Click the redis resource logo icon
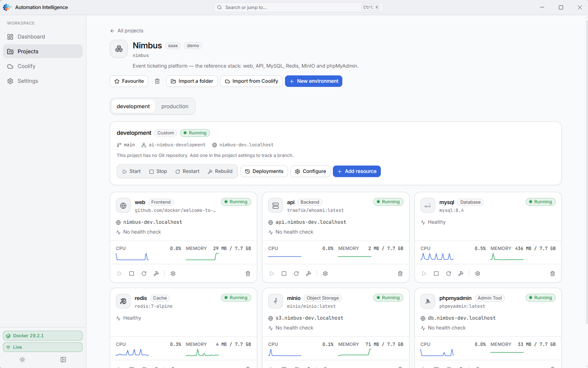588x368 pixels. click(x=123, y=302)
